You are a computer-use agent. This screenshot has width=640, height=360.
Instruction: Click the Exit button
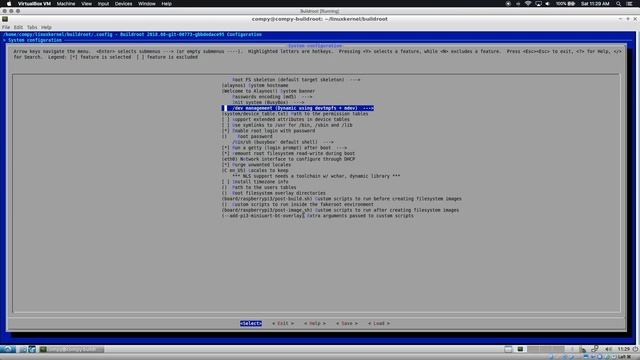tap(283, 323)
